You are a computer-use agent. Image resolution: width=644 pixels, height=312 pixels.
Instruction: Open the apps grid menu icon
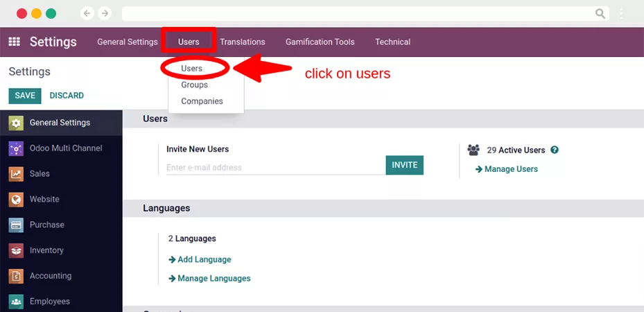coord(15,42)
